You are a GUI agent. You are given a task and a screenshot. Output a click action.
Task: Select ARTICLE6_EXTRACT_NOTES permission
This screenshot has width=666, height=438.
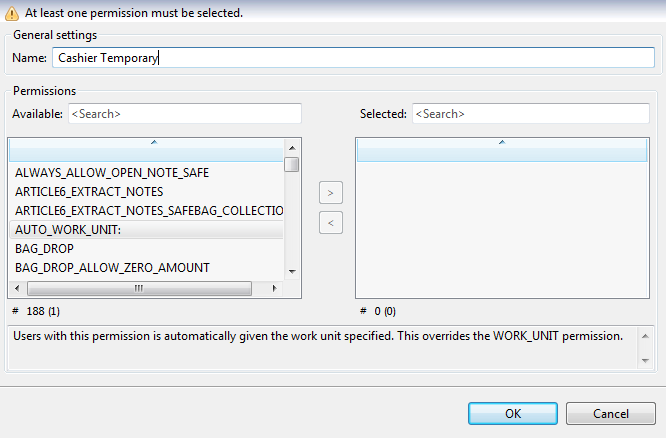(x=89, y=192)
